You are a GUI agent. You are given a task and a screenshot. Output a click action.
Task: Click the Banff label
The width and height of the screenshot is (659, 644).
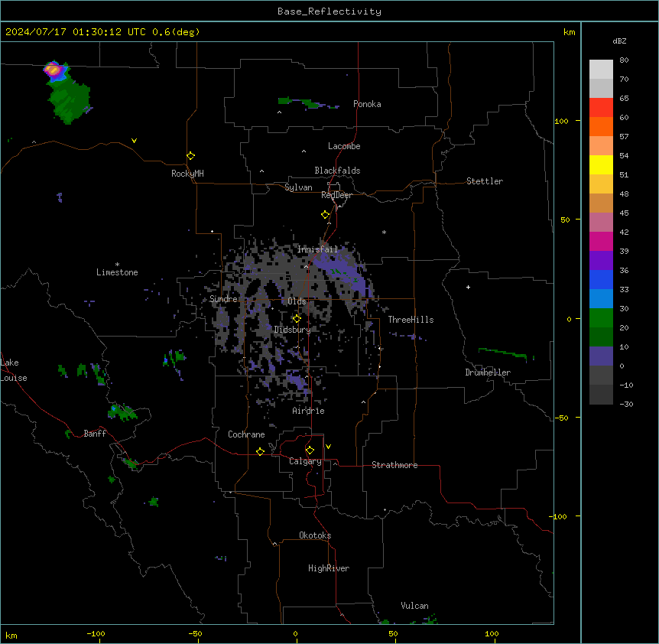95,434
